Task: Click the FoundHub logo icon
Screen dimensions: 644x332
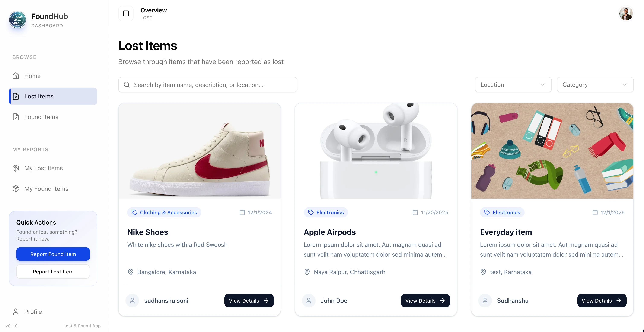Action: (x=17, y=20)
